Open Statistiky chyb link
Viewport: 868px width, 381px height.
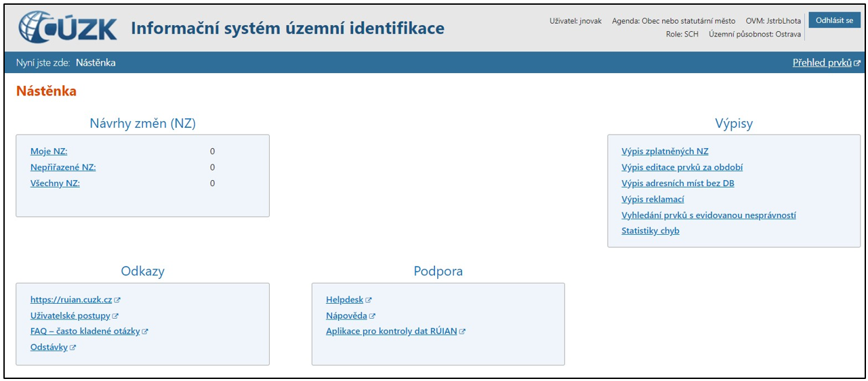tap(650, 231)
